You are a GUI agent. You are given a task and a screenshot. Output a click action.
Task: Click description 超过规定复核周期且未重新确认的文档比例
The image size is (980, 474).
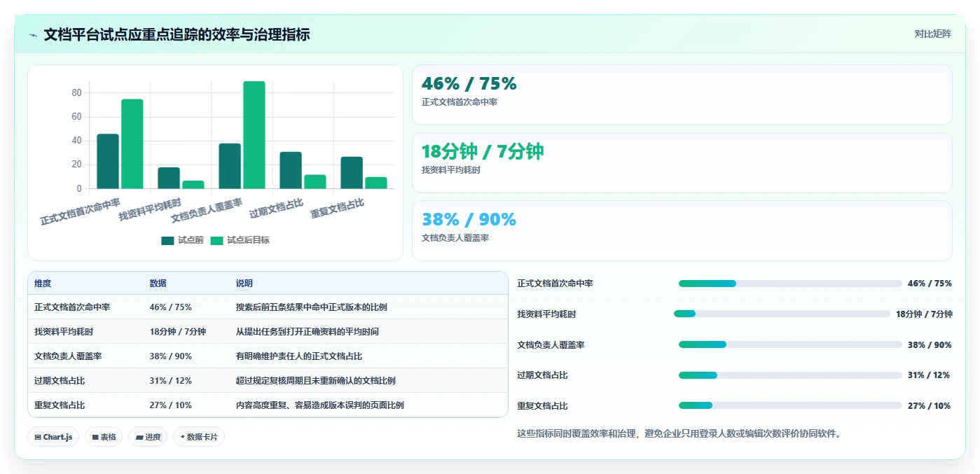coord(316,381)
